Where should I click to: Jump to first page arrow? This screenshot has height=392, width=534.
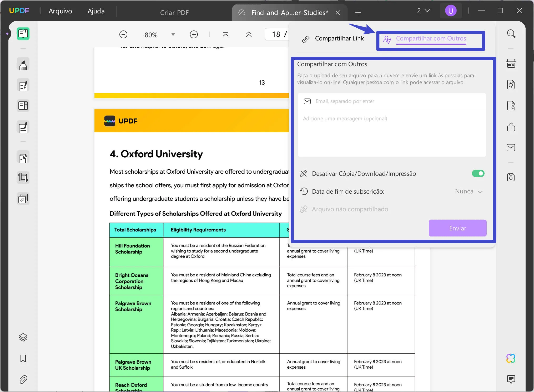point(226,34)
